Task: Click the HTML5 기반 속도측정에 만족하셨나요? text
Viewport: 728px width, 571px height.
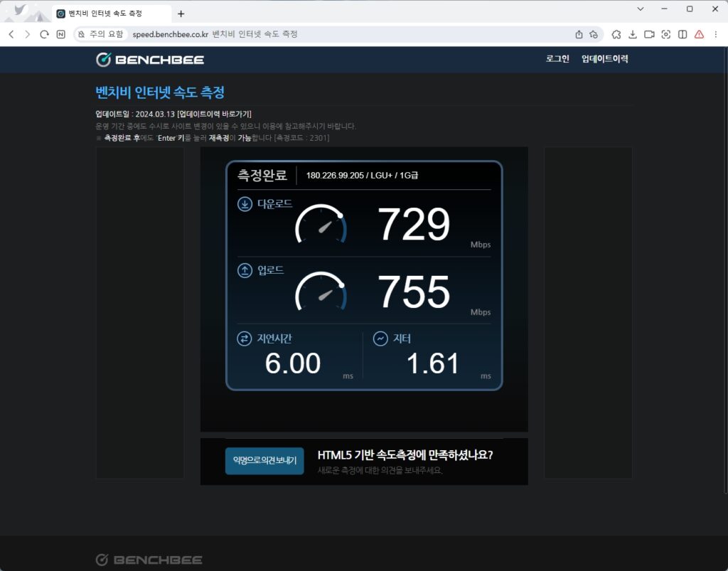Action: 405,455
